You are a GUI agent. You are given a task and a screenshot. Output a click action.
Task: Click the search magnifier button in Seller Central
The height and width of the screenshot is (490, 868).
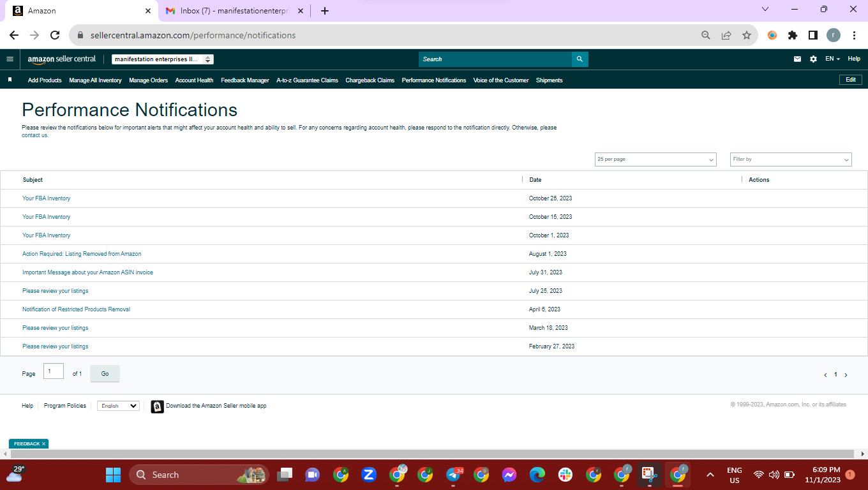click(x=580, y=59)
